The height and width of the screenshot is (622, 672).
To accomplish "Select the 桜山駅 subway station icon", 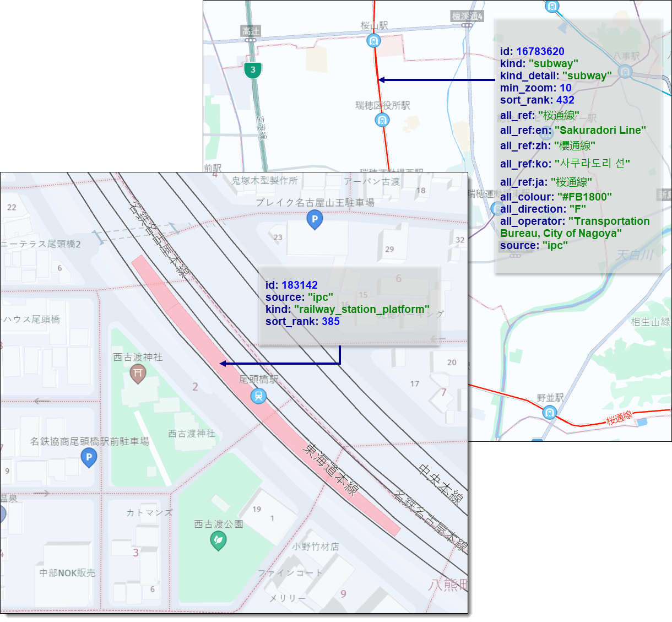I will pos(373,41).
